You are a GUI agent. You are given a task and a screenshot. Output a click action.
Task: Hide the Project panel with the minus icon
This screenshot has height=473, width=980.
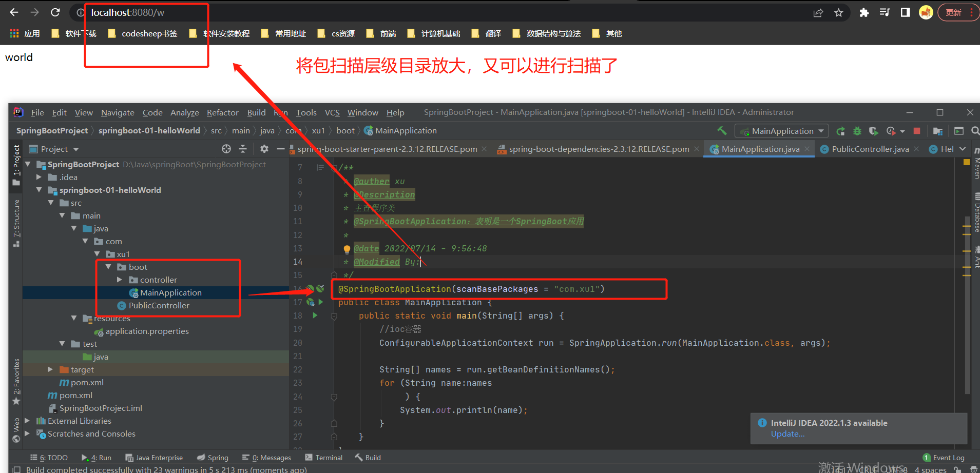(280, 149)
